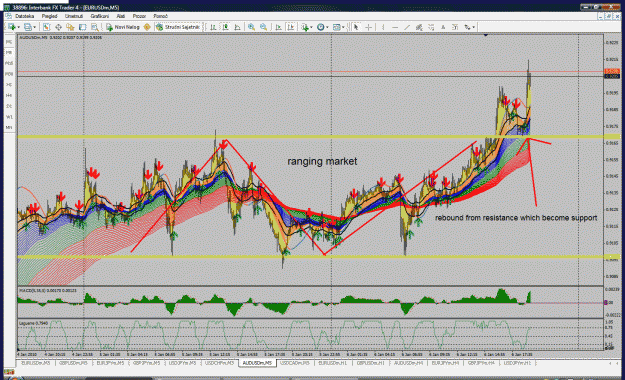Select the 'ranging market' chart text
625x380 pixels.
(322, 161)
